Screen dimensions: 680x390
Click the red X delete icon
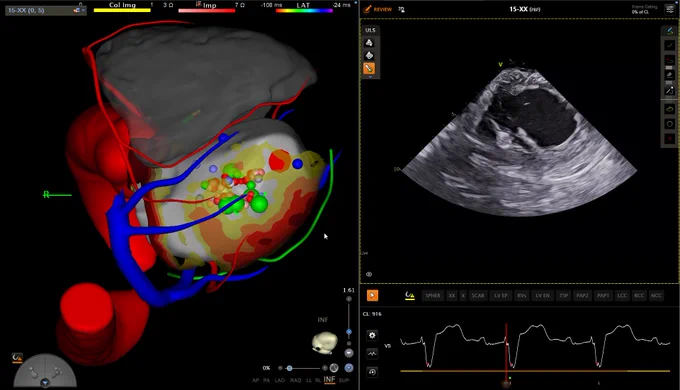click(x=669, y=139)
